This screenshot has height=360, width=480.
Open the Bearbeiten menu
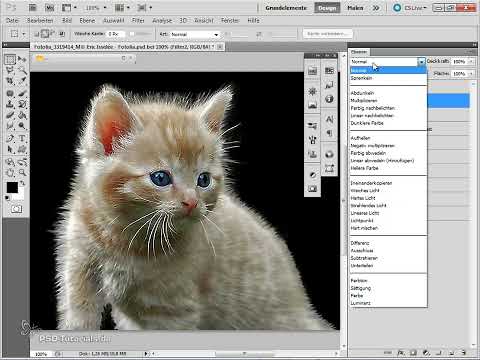(40, 21)
